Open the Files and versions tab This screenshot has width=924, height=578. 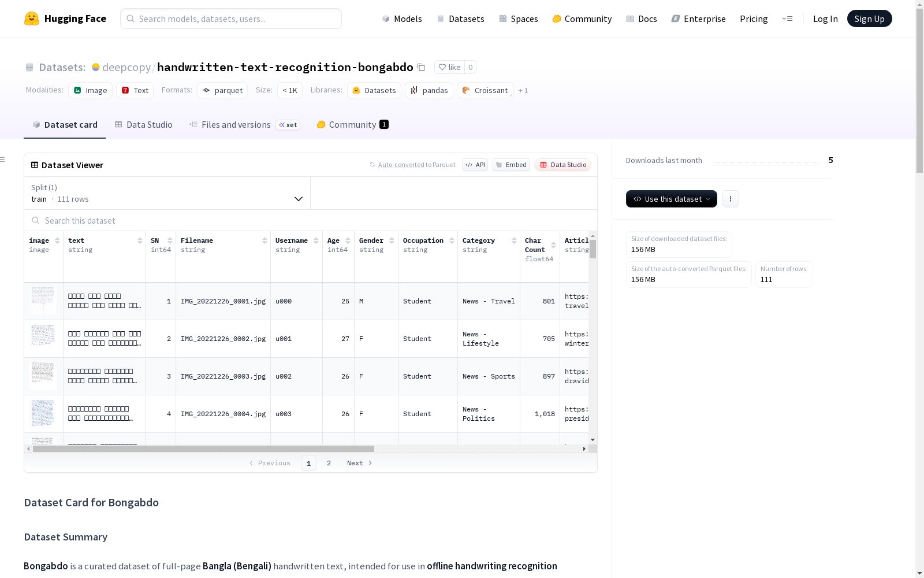pos(244,125)
